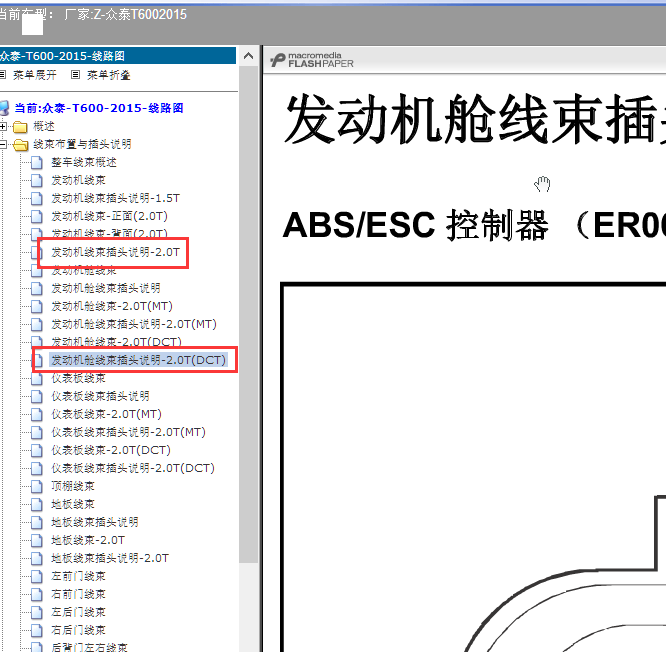The width and height of the screenshot is (666, 652).
Task: Select the 概述 folder icon
Action: tap(20, 127)
